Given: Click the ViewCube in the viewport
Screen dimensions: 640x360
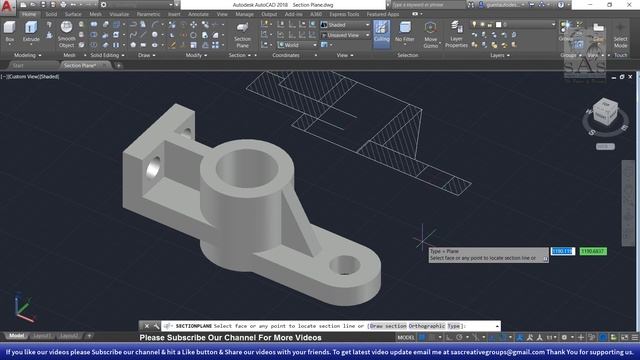Looking at the screenshot, I should coord(605,111).
